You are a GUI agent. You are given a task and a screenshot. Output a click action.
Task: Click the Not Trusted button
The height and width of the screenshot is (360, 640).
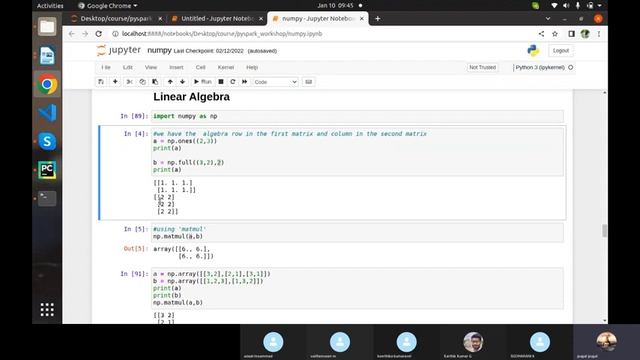[x=482, y=67]
